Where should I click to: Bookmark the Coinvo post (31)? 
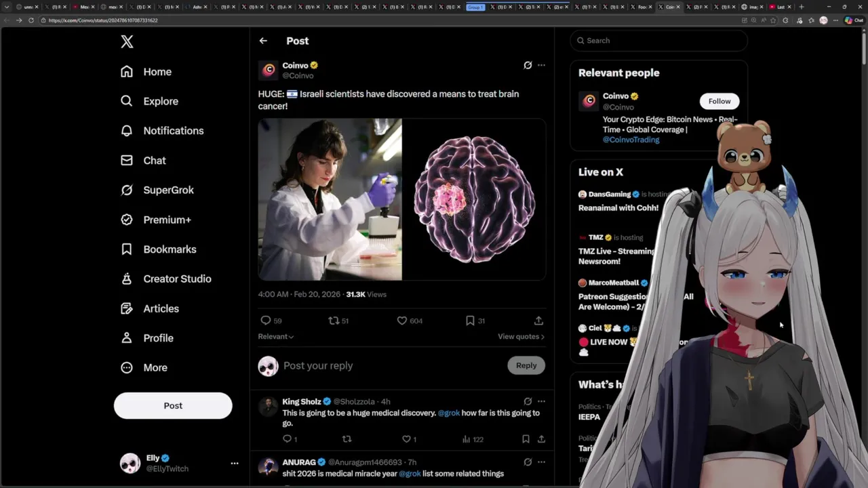pyautogui.click(x=470, y=321)
